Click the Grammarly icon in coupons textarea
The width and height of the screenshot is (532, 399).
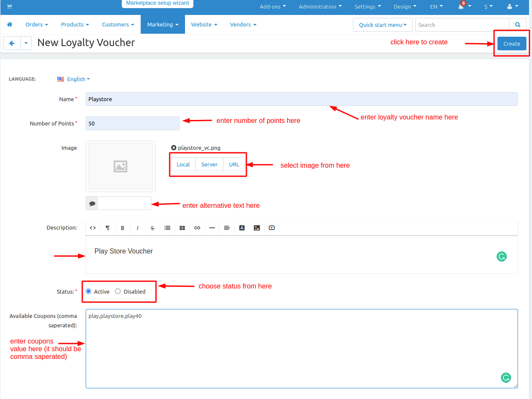(x=506, y=378)
